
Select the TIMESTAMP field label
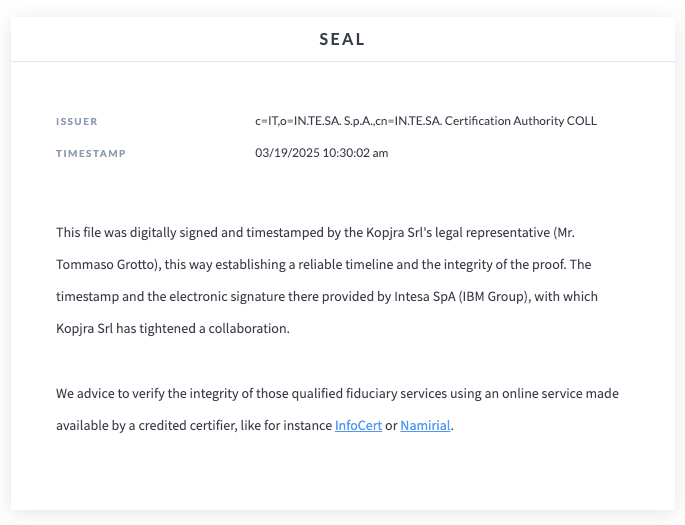(91, 153)
